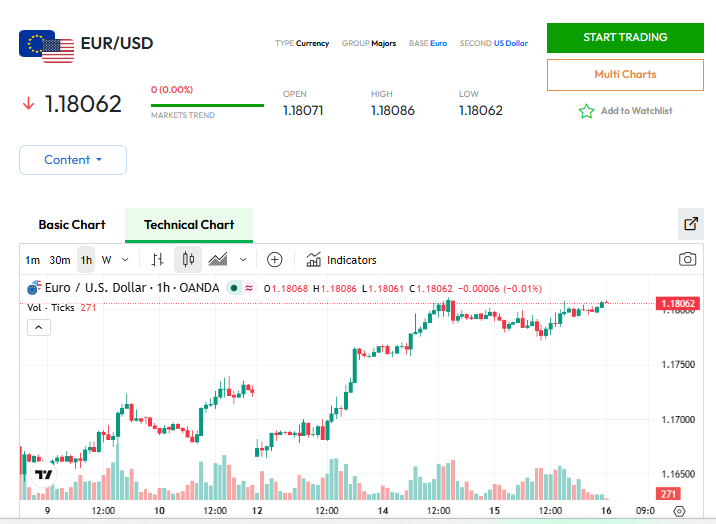Viewport: 716px width, 524px height.
Task: Click the compare or add symbol plus icon
Action: 275,260
